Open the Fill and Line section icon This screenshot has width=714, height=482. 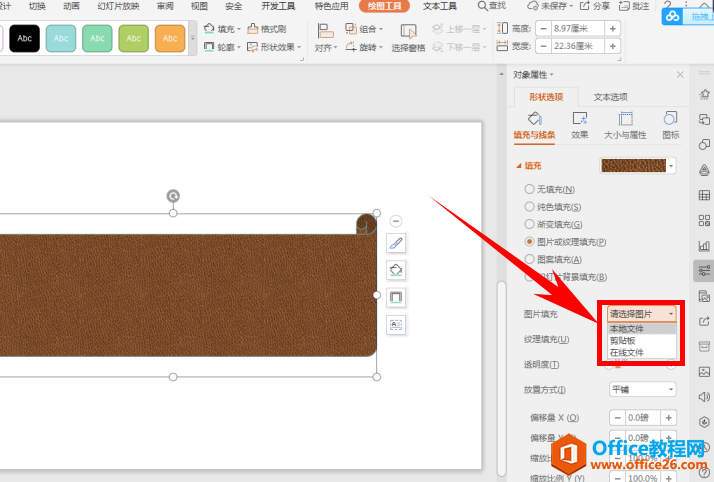[x=534, y=124]
